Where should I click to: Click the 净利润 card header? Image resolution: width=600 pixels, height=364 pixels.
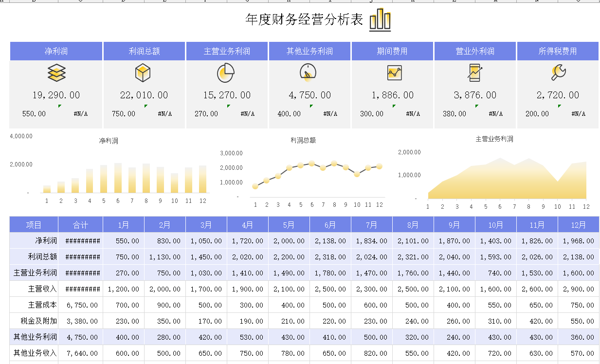pos(56,51)
